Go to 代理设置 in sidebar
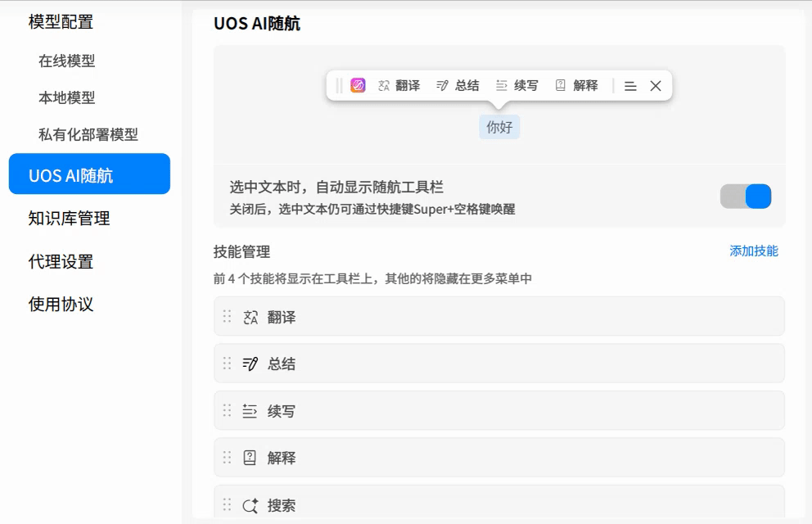The height and width of the screenshot is (524, 812). click(x=61, y=261)
